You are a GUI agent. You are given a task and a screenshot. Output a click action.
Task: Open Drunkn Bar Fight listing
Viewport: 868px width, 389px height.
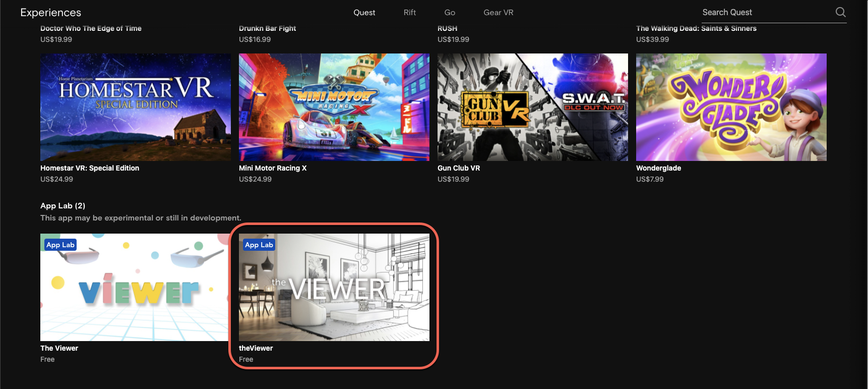click(x=267, y=28)
